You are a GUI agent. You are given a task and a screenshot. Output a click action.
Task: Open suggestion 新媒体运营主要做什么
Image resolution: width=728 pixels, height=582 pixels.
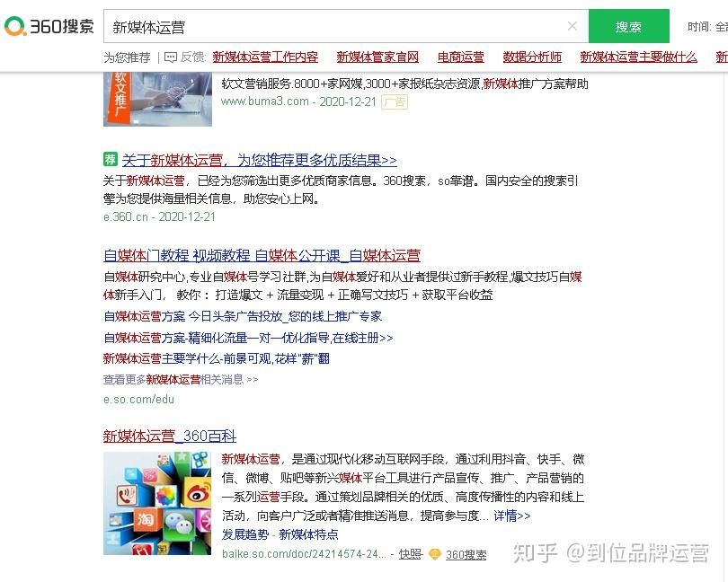point(638,57)
